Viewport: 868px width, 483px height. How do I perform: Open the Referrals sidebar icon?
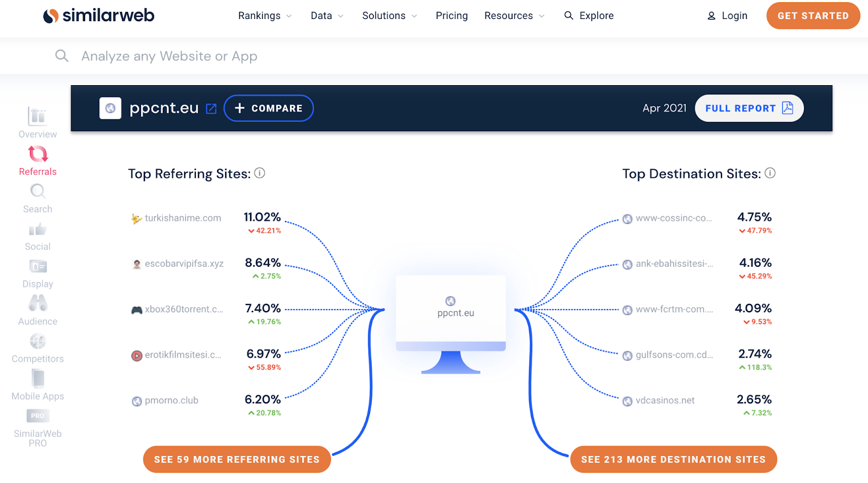pos(38,154)
